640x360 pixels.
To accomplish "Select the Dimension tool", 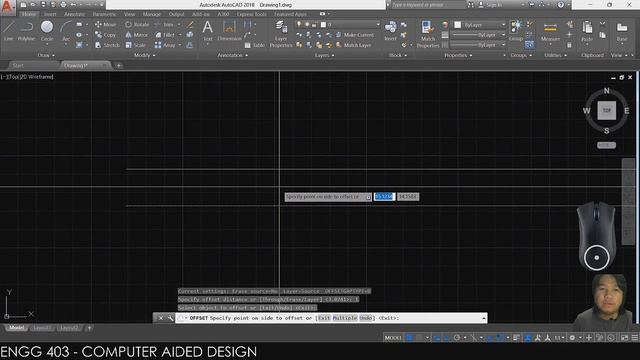I will point(229,31).
